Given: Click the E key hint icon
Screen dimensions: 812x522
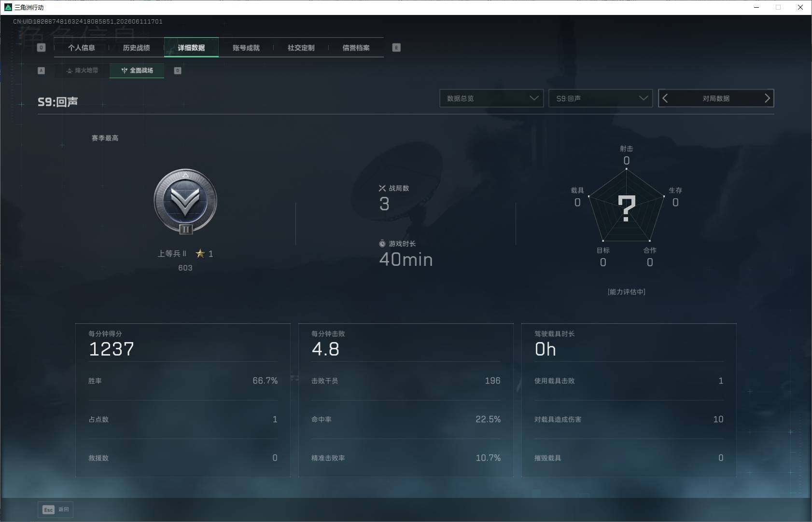Looking at the screenshot, I should 396,48.
